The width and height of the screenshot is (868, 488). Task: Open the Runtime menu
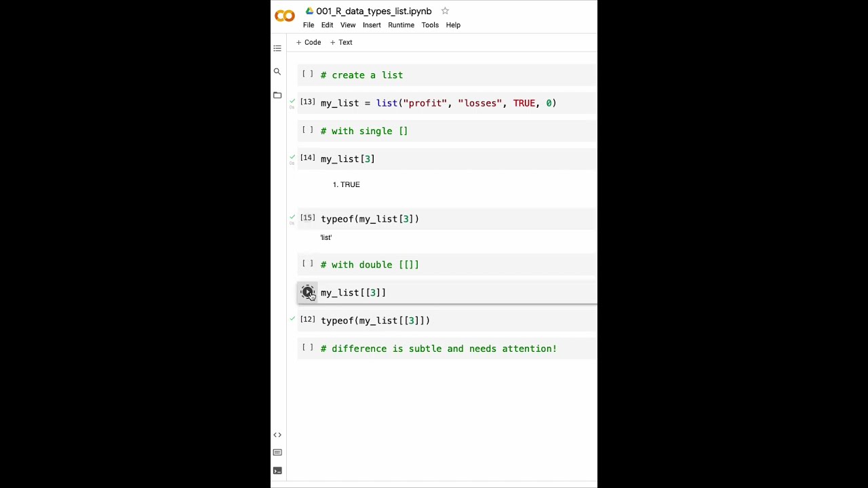coord(401,25)
